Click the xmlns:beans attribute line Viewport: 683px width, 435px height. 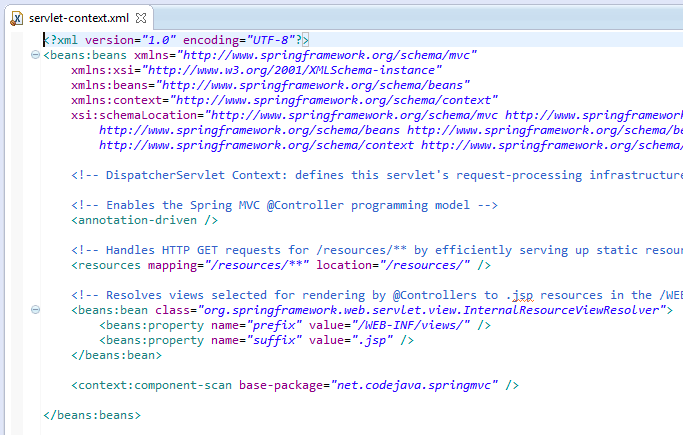pyautogui.click(x=270, y=85)
